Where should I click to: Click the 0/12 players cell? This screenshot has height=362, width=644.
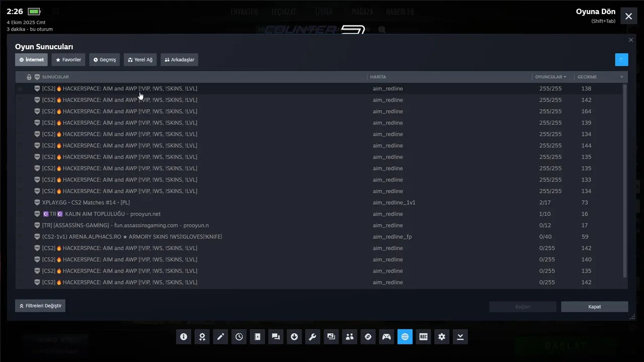(545, 225)
